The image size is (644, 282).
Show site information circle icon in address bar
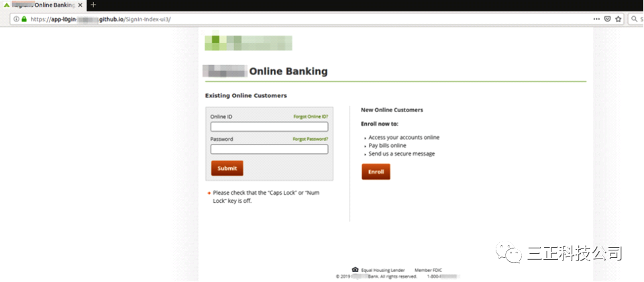click(16, 19)
